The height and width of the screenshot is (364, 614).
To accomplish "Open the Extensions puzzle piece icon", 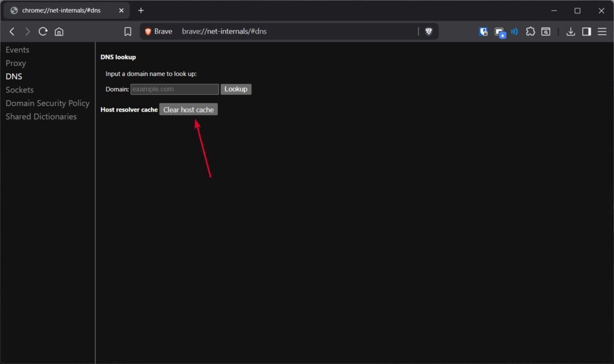I will coord(531,31).
